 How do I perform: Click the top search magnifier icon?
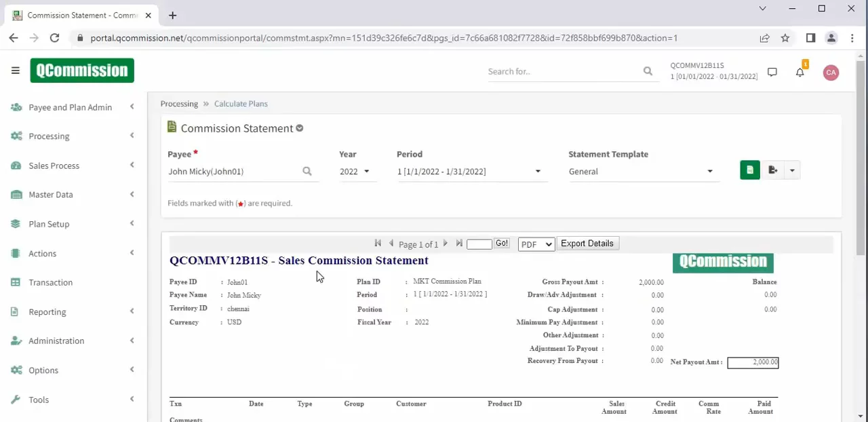coord(648,71)
